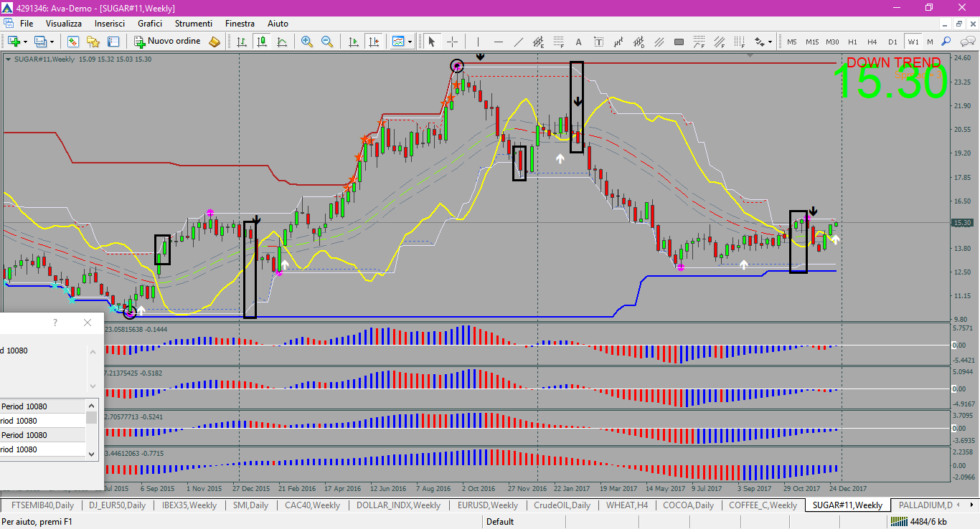The width and height of the screenshot is (980, 529).
Task: Switch to the EURUSD,Weekly tab
Action: pos(487,505)
